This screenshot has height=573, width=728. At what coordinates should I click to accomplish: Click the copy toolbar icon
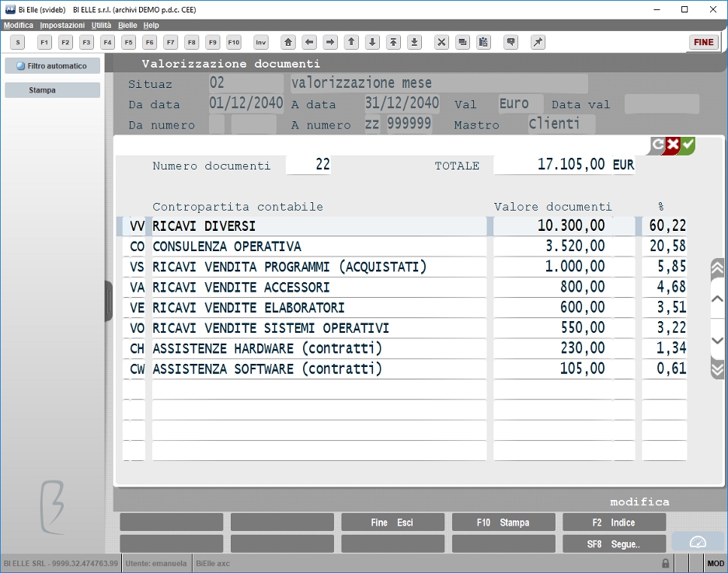(x=462, y=42)
